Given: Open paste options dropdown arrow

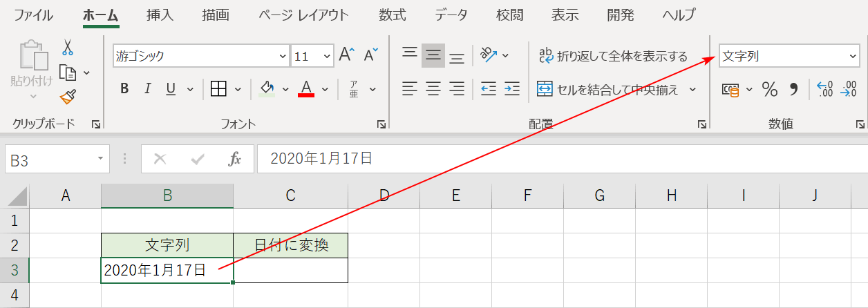Looking at the screenshot, I should point(32,96).
